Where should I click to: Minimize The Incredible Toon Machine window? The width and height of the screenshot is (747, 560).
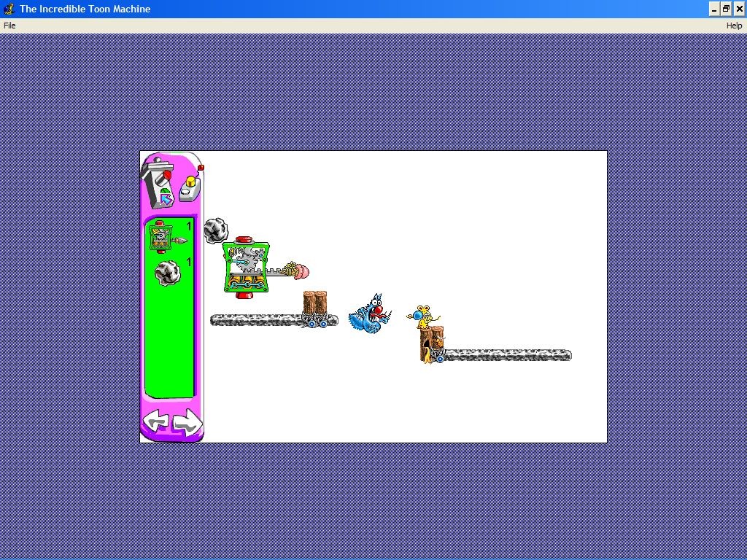714,9
